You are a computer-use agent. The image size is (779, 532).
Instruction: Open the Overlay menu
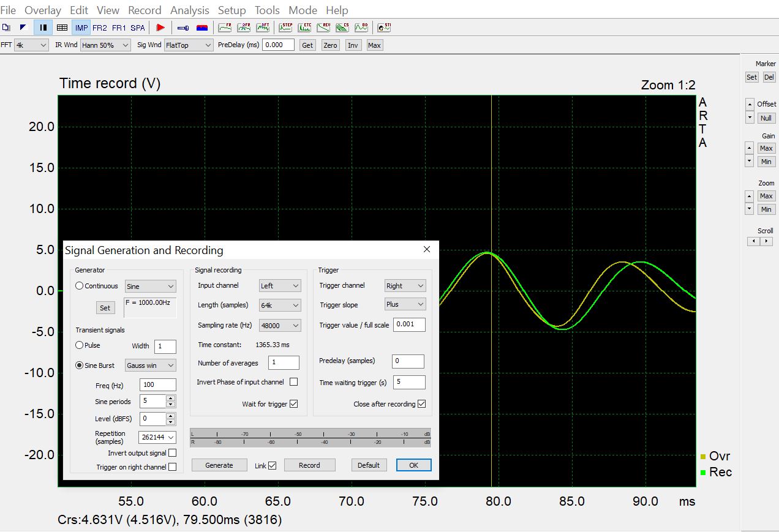tap(43, 10)
